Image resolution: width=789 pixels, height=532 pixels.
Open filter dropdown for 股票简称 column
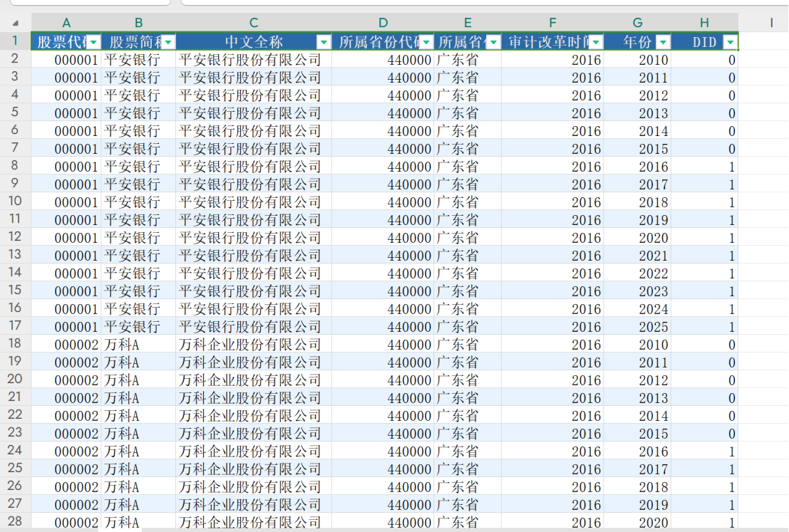(x=169, y=42)
